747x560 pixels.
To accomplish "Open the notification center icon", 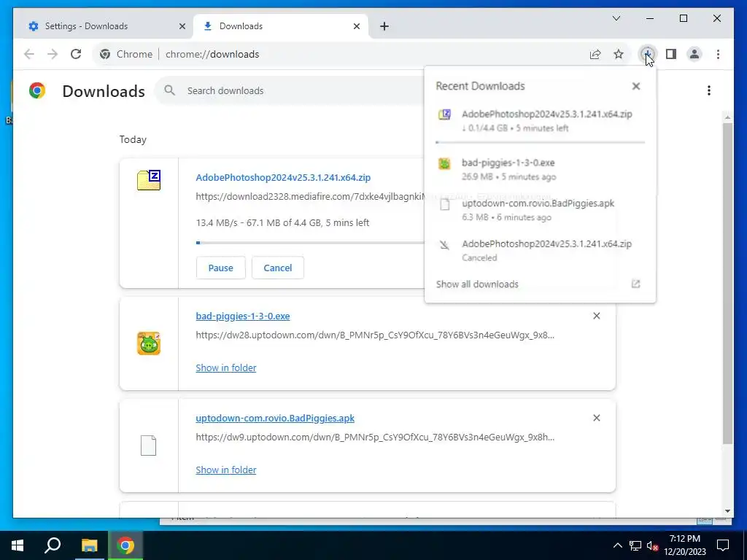I will tap(723, 545).
